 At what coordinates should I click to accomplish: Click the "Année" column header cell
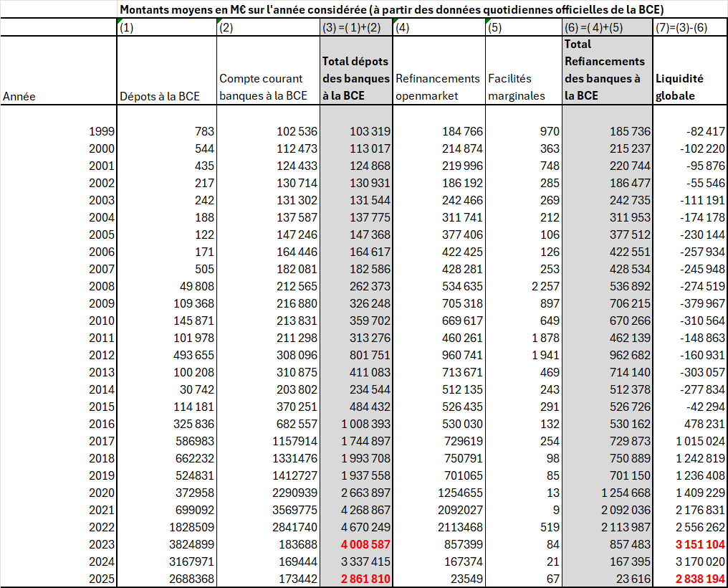click(19, 96)
